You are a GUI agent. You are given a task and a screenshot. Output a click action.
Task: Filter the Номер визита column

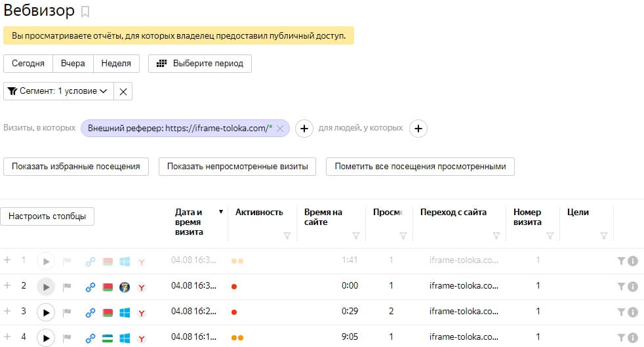[x=550, y=235]
